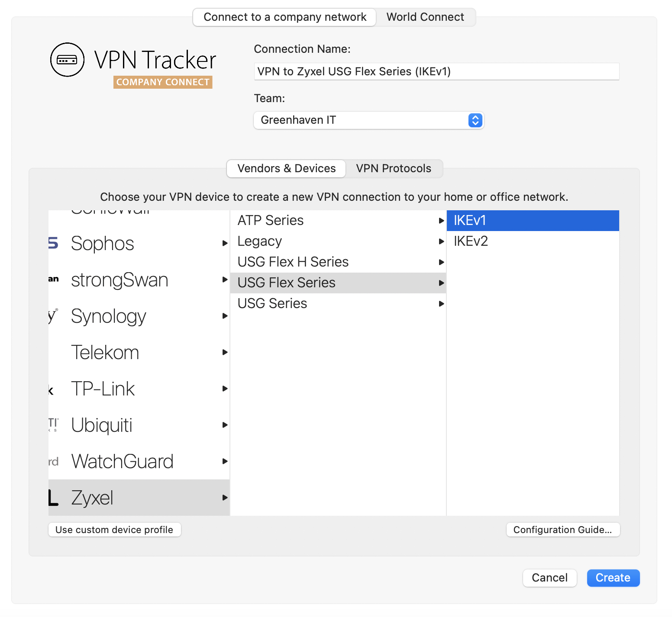672x617 pixels.
Task: Click Use custom device profile button
Action: pyautogui.click(x=114, y=530)
